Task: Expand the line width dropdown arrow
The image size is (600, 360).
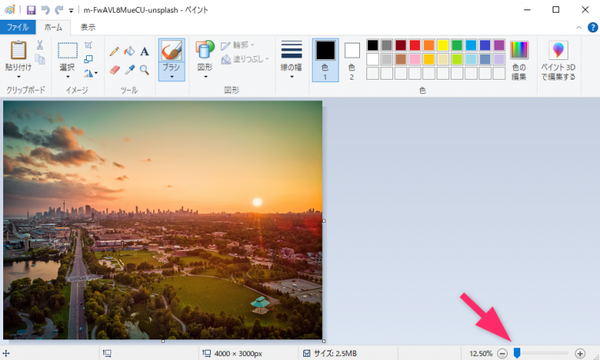Action: (x=292, y=77)
